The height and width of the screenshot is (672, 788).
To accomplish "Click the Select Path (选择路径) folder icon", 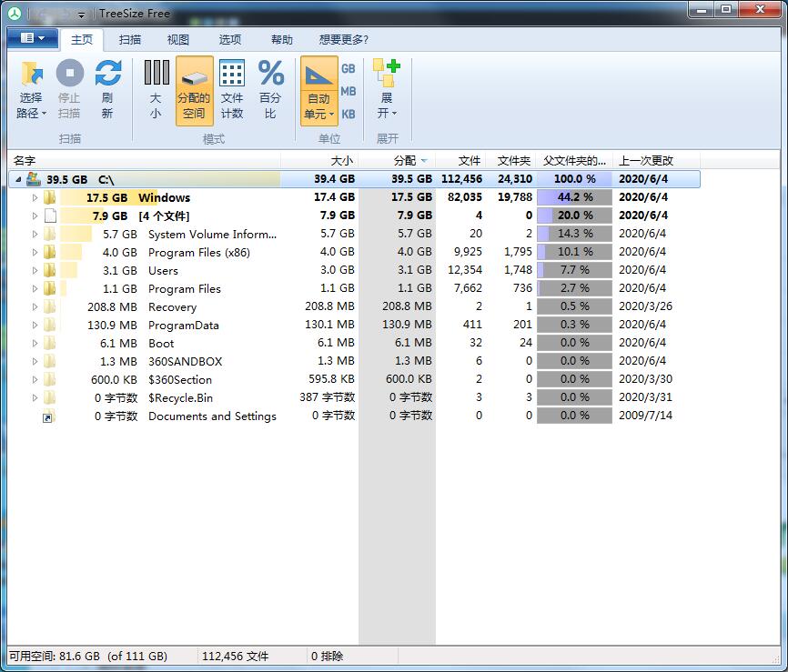I will [32, 75].
